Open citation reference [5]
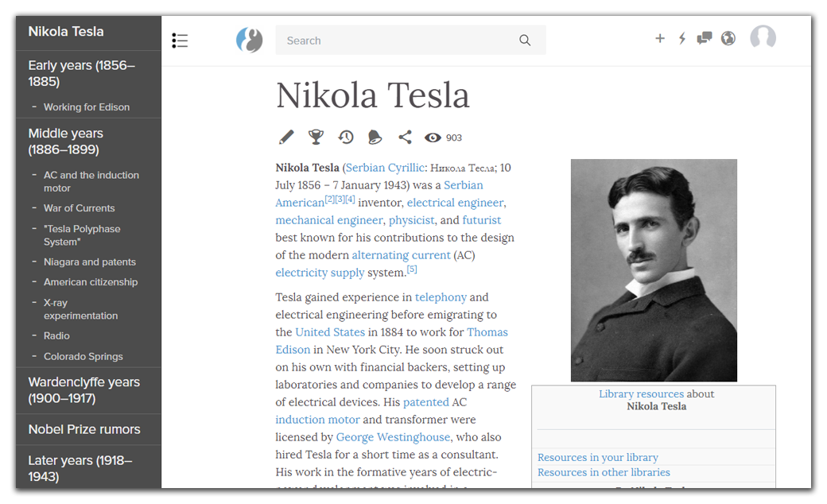Screen dimensions: 827x504 (412, 269)
